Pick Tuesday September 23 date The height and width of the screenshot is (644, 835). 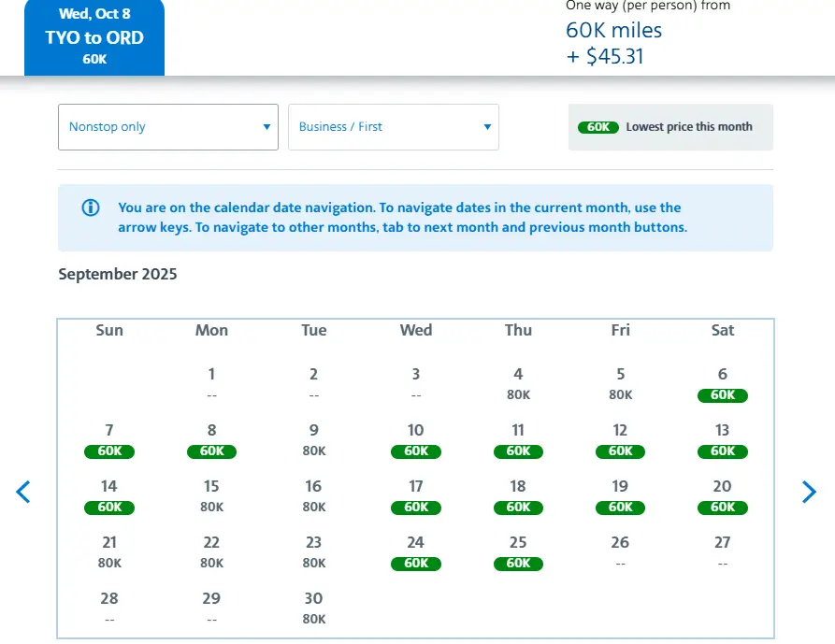tap(313, 552)
